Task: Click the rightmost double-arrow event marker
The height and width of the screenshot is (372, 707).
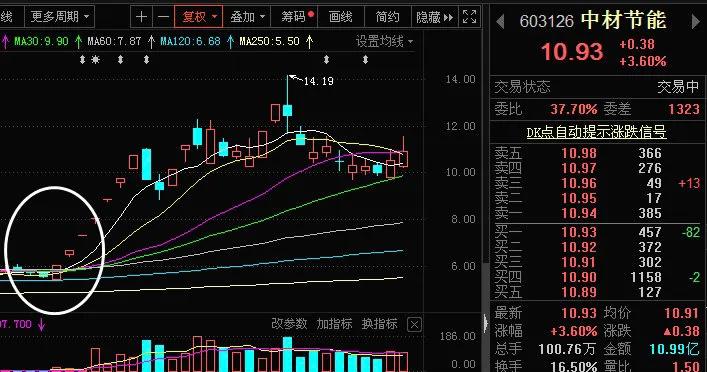Action: (x=365, y=60)
